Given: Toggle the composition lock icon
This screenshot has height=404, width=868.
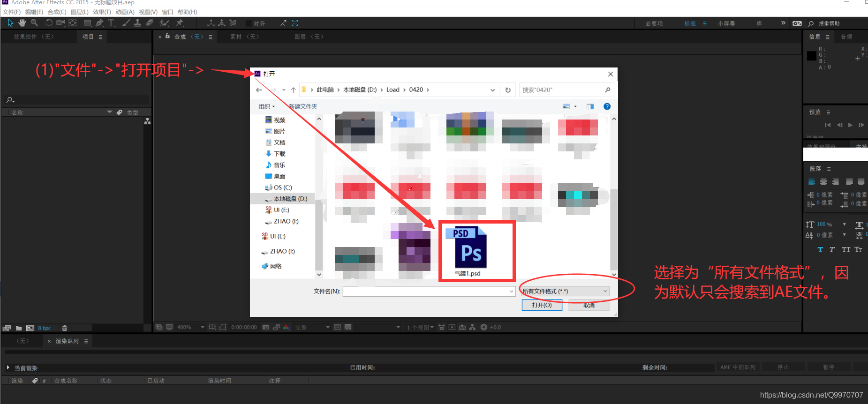Looking at the screenshot, I should tap(167, 36).
